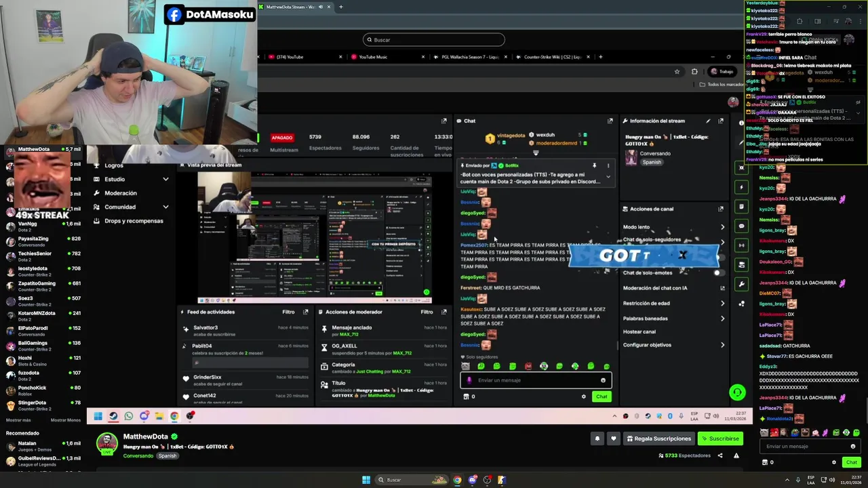Open chat settings gear in dashboard chat
The width and height of the screenshot is (868, 488).
click(x=583, y=396)
